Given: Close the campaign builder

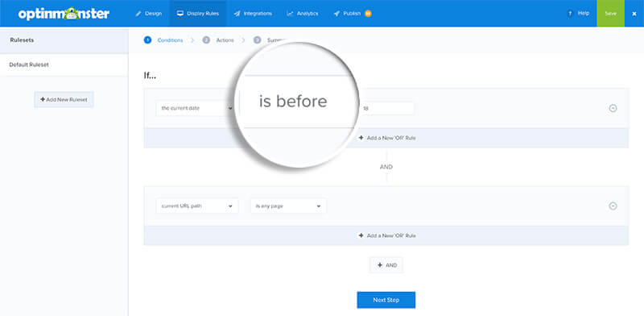Looking at the screenshot, I should [634, 14].
